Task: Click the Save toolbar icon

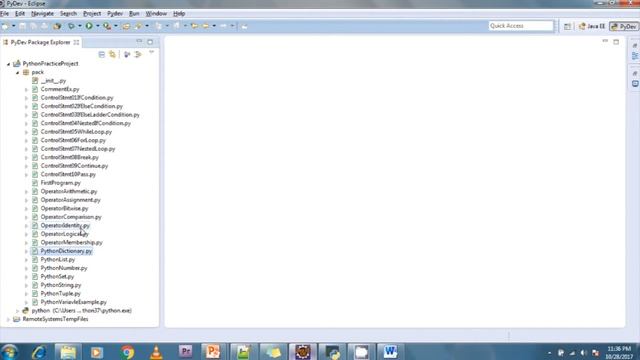Action: click(x=22, y=26)
